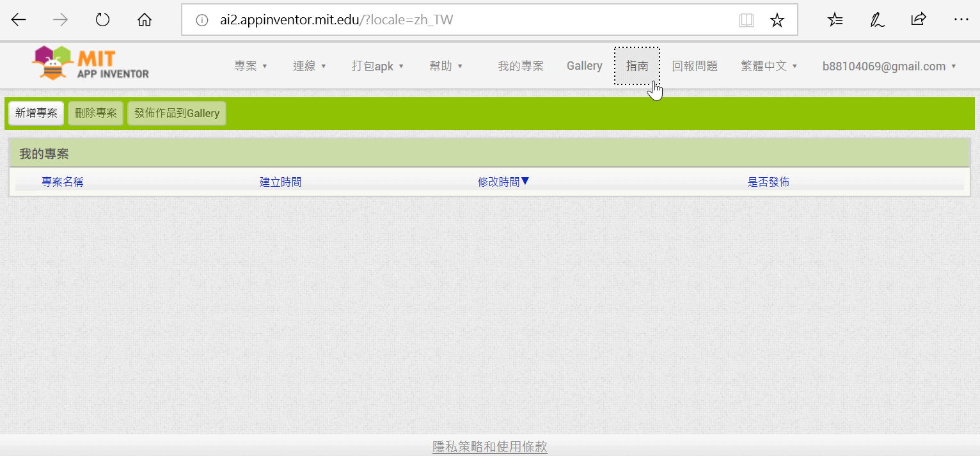Open the 繁體中文 language dropdown
980x456 pixels.
[770, 66]
